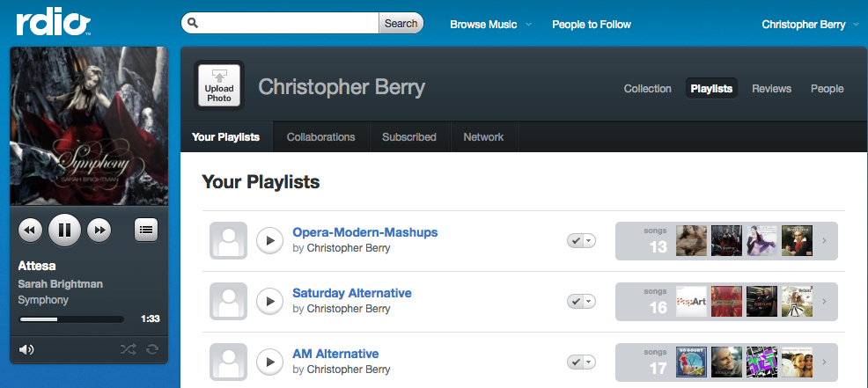The height and width of the screenshot is (388, 868).
Task: Expand the Browse Music menu
Action: 490,24
